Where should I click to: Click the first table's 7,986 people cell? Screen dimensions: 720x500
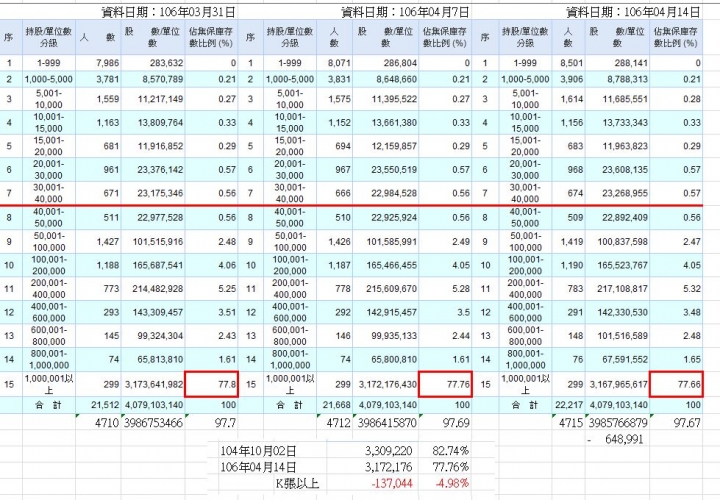(x=98, y=63)
